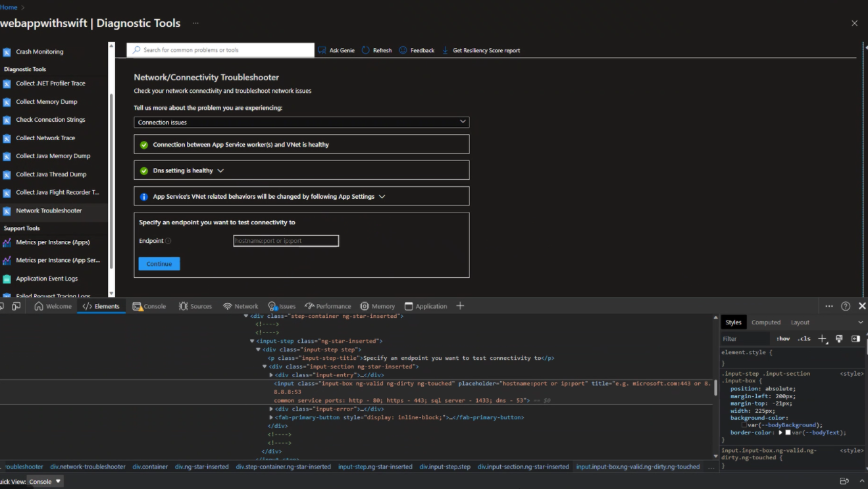The width and height of the screenshot is (868, 489).
Task: Click the title ellipsis next to Diagnostic Tools
Action: [195, 23]
